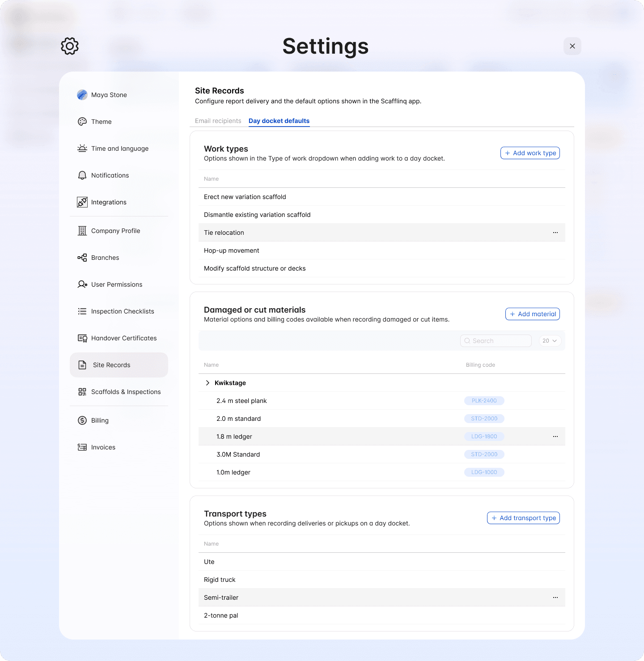Click Add work type button
This screenshot has width=644, height=661.
pyautogui.click(x=530, y=153)
